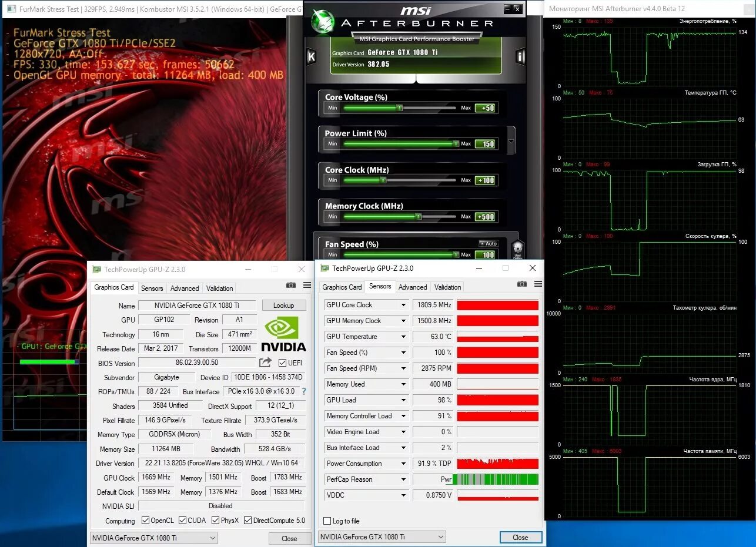This screenshot has height=547, width=756.
Task: Click the User Define fan gear icon
Action: pos(517,249)
